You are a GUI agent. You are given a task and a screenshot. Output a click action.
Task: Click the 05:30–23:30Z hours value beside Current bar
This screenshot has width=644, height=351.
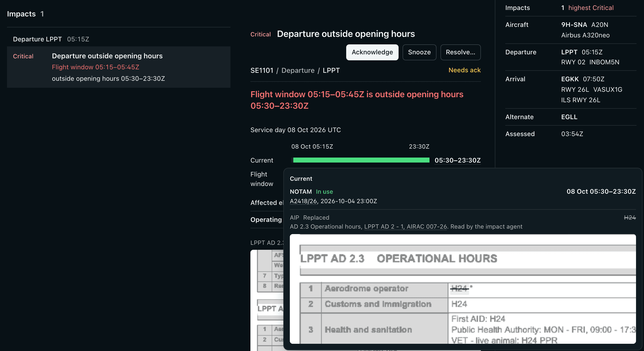[x=457, y=160]
